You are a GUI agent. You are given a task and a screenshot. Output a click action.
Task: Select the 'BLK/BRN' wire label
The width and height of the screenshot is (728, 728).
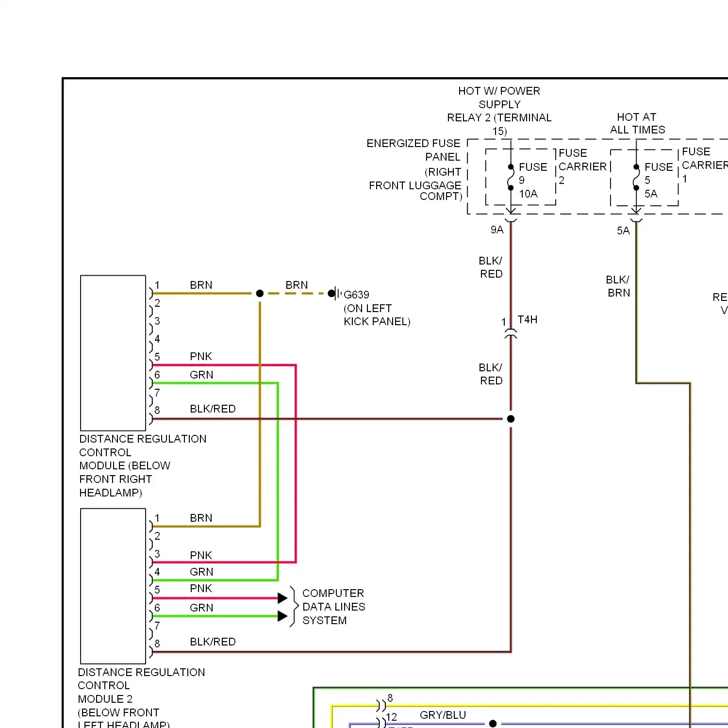618,286
